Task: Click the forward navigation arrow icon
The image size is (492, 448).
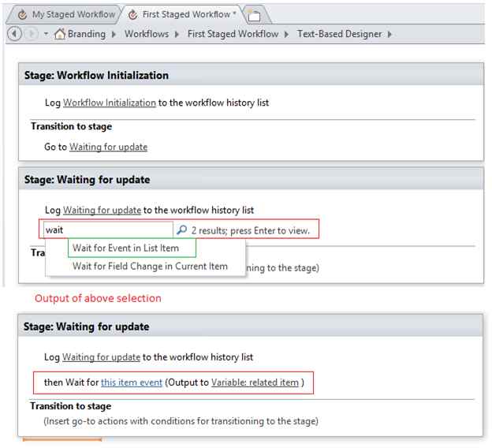Action: coord(32,34)
